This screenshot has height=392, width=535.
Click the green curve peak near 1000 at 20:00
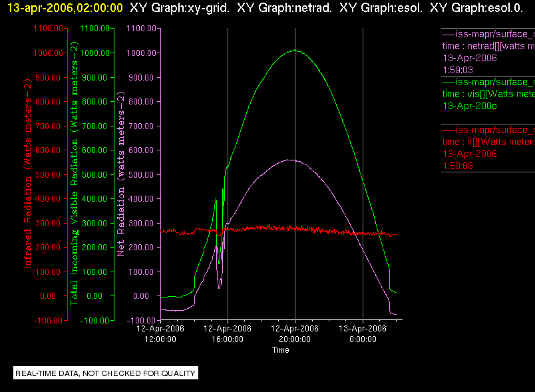click(x=295, y=51)
